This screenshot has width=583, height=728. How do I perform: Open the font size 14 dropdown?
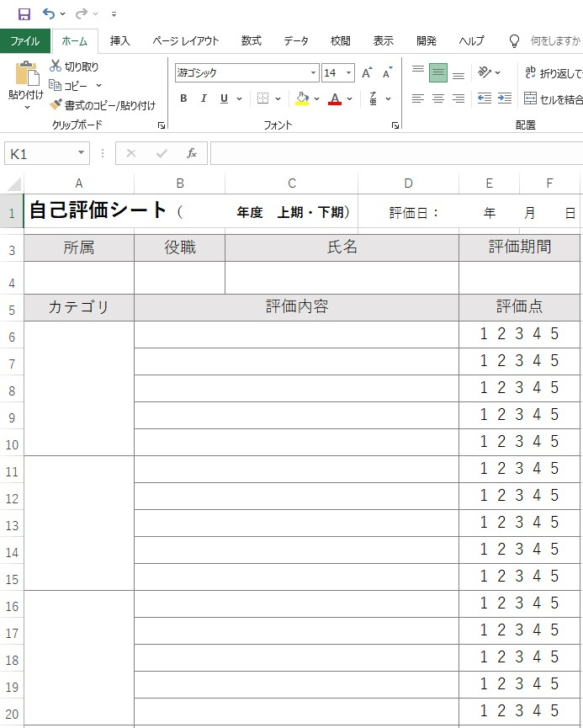pos(348,73)
